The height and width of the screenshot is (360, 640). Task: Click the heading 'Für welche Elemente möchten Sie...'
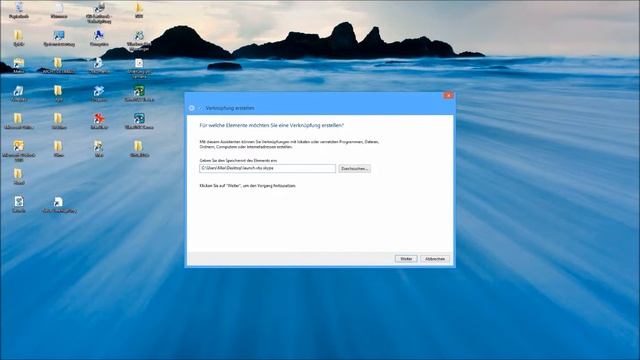[271, 126]
